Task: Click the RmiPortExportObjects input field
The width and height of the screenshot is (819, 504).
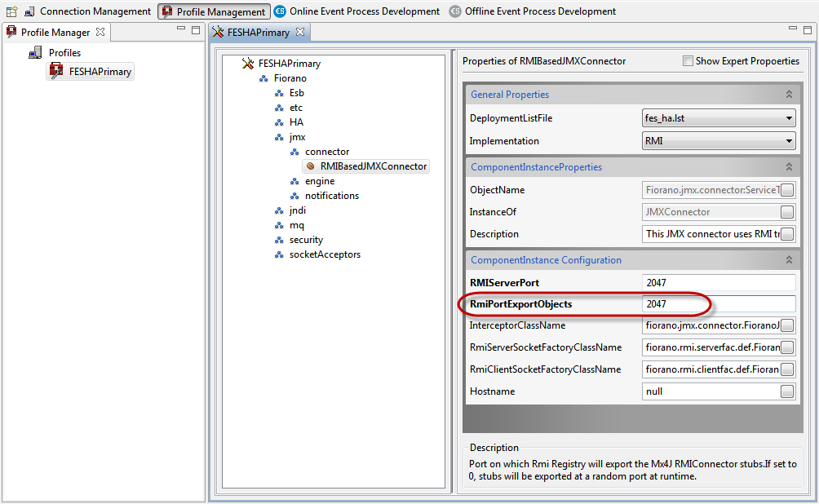Action: [718, 304]
